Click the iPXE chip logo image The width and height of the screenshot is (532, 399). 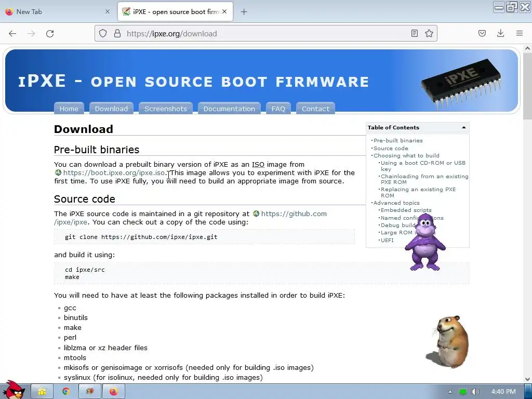[461, 85]
